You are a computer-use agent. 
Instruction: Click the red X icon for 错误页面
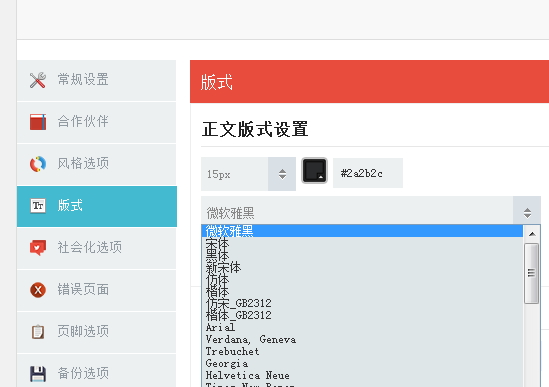(38, 290)
